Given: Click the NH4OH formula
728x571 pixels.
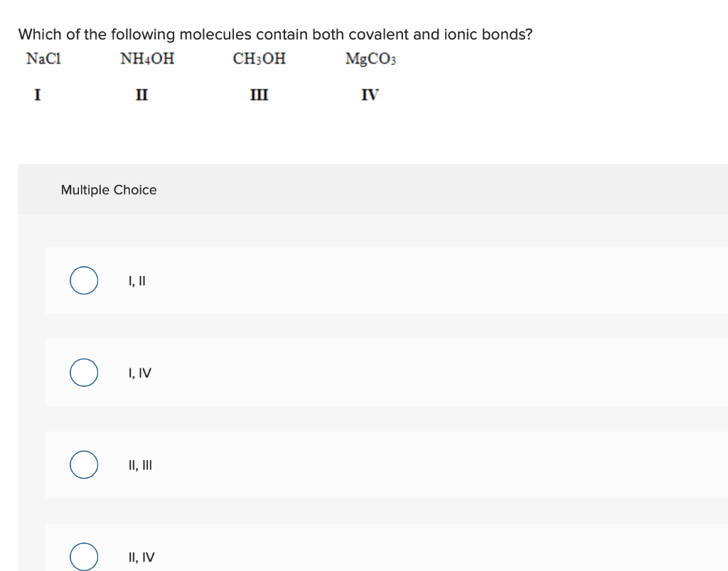Looking at the screenshot, I should [x=147, y=58].
